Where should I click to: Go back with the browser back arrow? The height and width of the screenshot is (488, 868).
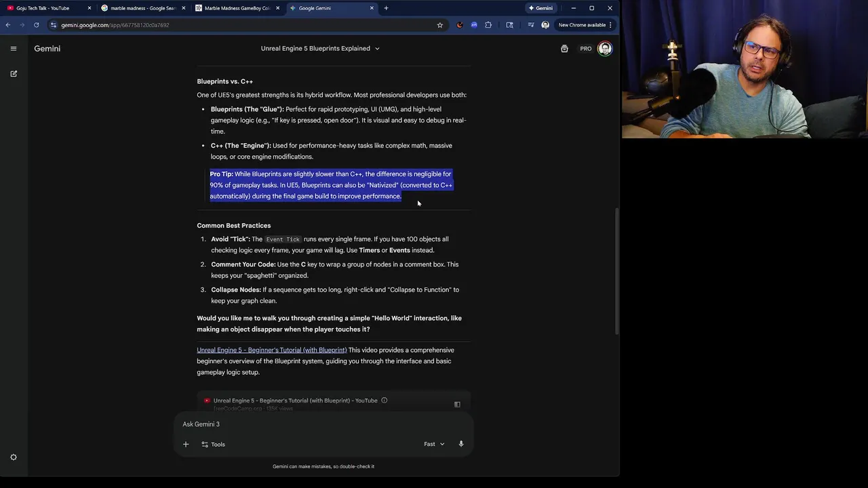point(8,25)
